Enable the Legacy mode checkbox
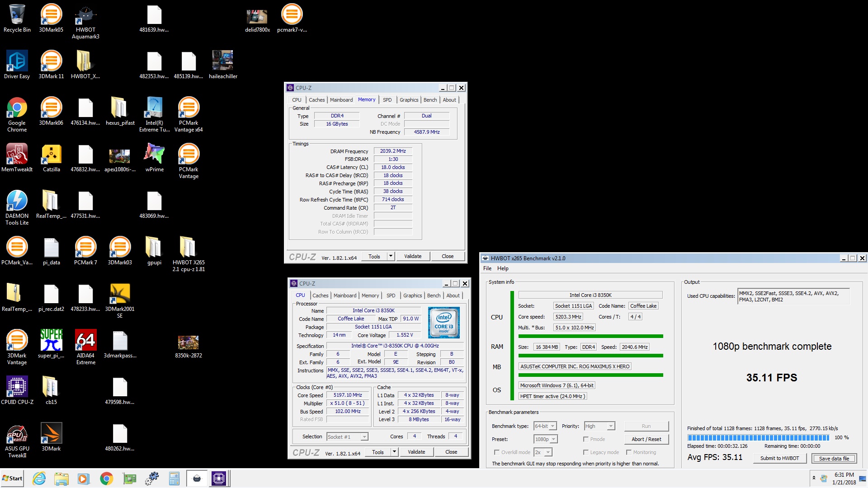This screenshot has width=868, height=488. [x=586, y=452]
